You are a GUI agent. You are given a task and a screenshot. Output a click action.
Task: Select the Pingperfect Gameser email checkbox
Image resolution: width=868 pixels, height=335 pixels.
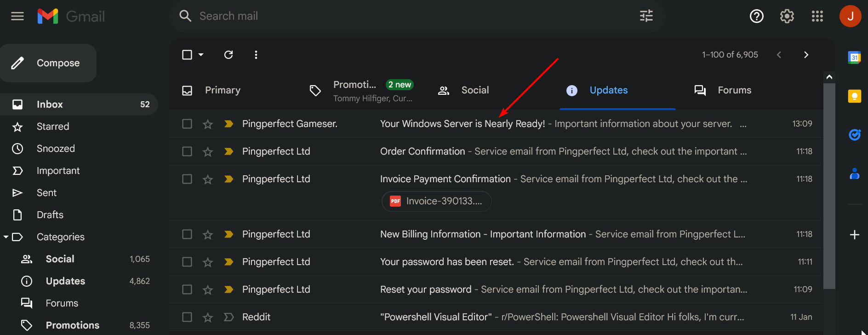point(187,124)
